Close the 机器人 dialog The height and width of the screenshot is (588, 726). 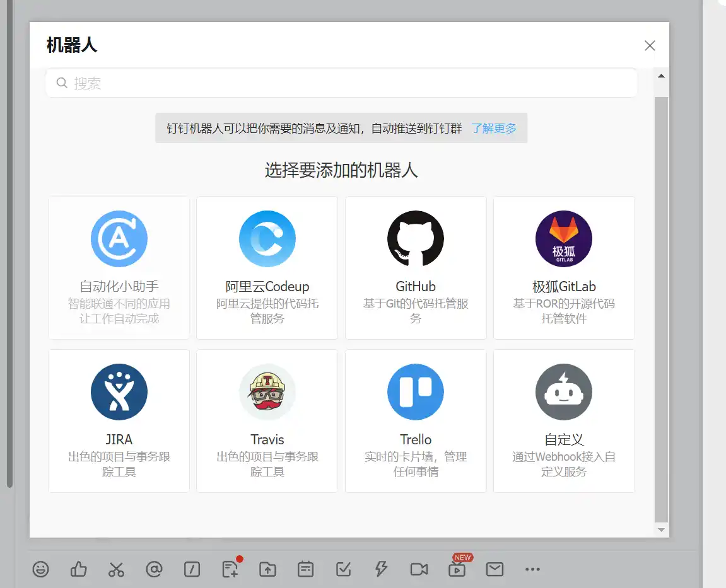click(x=650, y=45)
